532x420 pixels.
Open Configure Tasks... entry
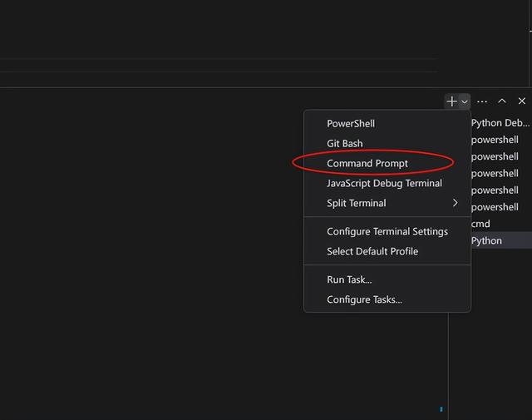[x=364, y=299]
